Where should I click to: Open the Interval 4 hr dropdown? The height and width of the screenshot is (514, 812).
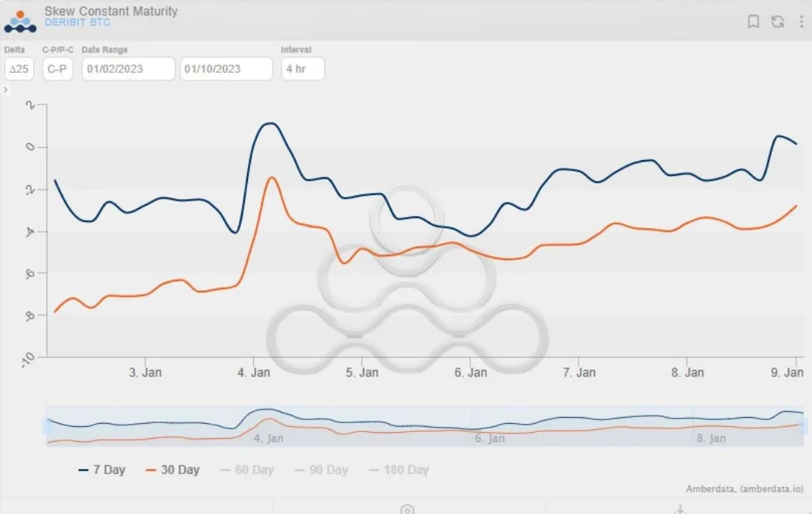[303, 69]
